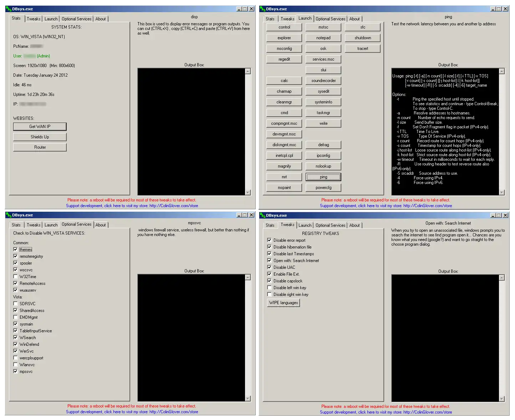The width and height of the screenshot is (515, 420).
Task: Open sysedit button
Action: [323, 91]
